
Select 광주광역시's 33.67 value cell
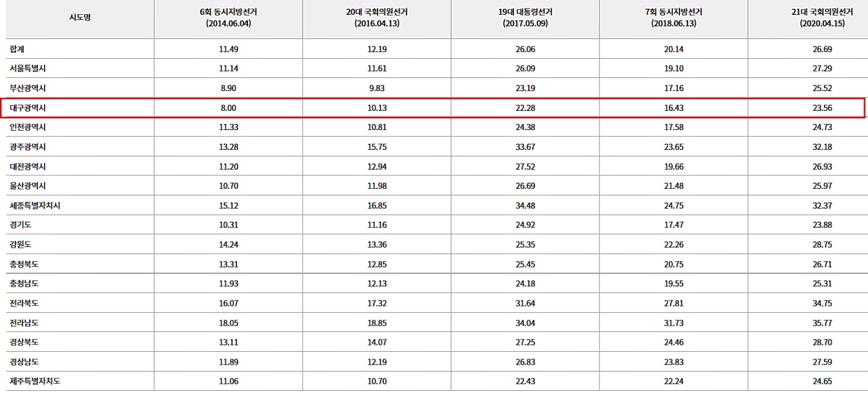(x=525, y=147)
